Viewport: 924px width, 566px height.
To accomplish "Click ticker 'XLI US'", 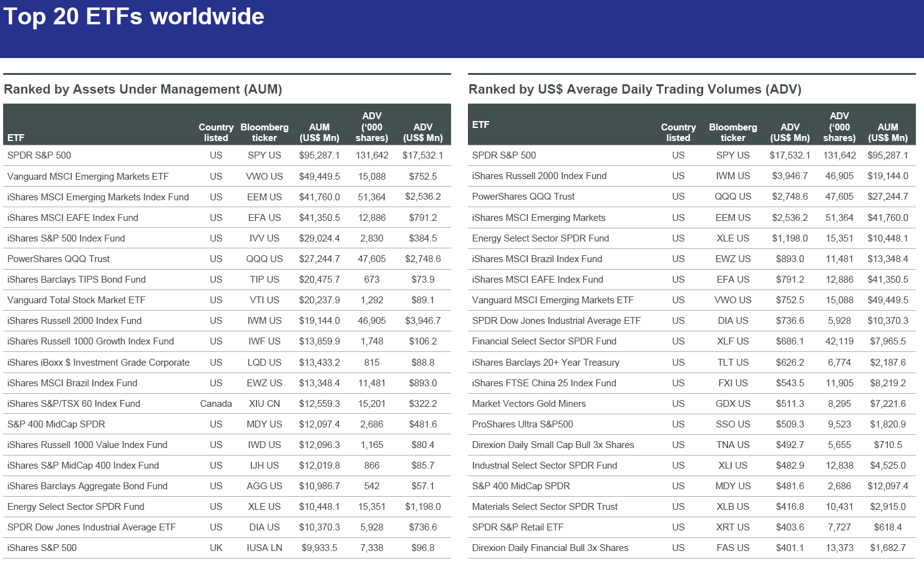I will click(x=733, y=466).
